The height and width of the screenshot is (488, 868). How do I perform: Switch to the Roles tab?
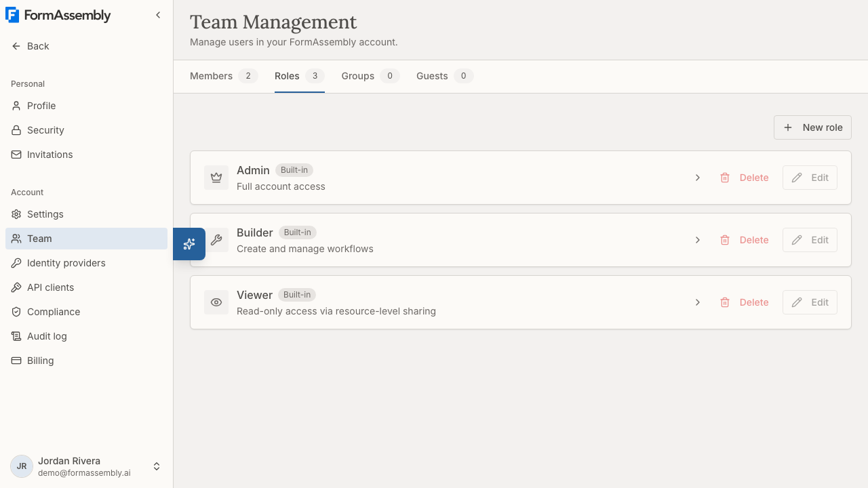point(300,76)
